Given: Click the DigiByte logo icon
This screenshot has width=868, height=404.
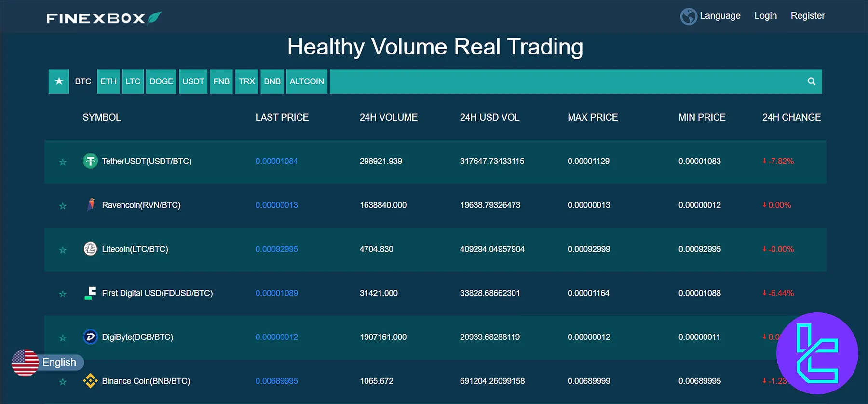Looking at the screenshot, I should [90, 337].
